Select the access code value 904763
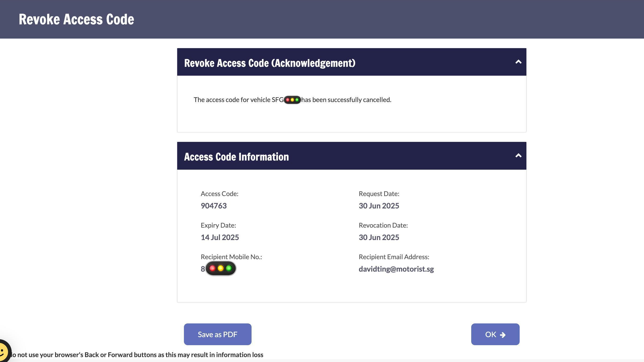The height and width of the screenshot is (362, 644). tap(213, 206)
